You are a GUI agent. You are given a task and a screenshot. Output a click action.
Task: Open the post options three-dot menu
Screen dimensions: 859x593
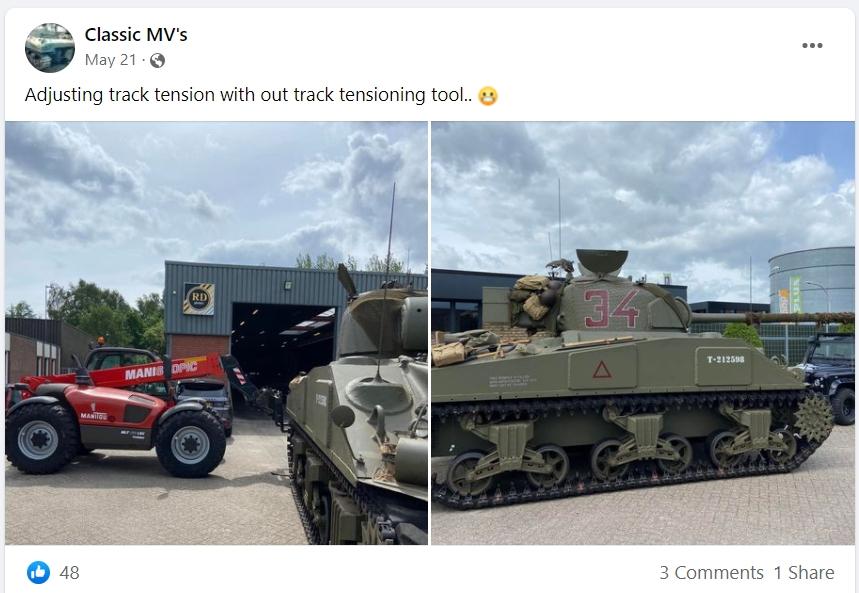[812, 45]
